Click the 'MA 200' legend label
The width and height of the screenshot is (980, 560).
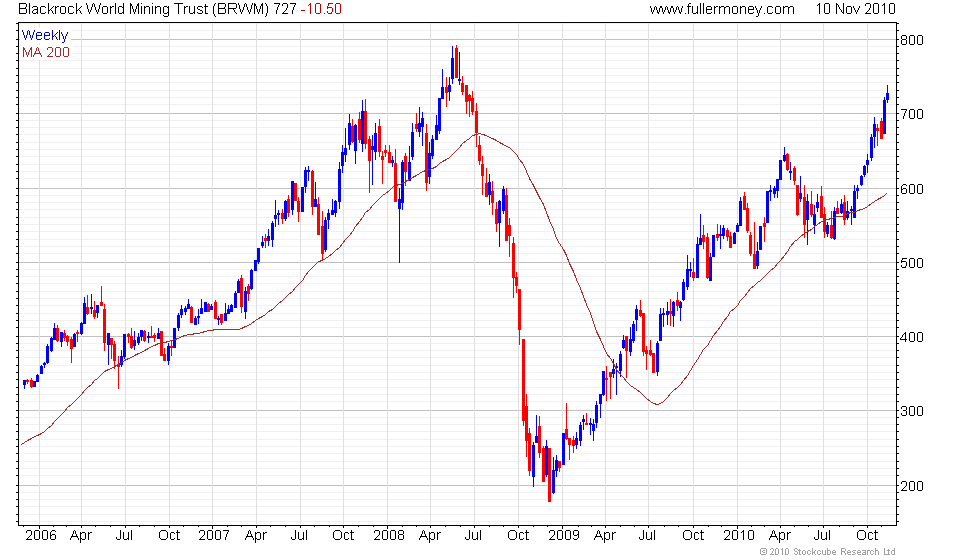point(46,52)
